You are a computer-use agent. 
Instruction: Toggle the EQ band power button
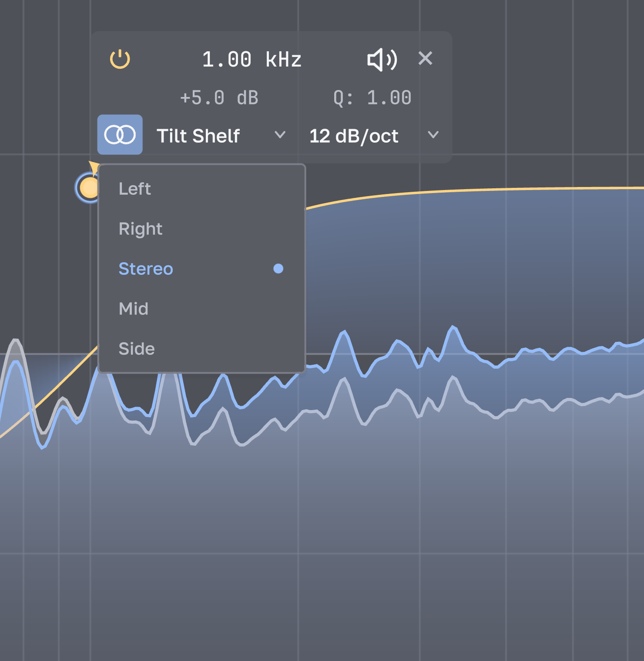pyautogui.click(x=120, y=59)
